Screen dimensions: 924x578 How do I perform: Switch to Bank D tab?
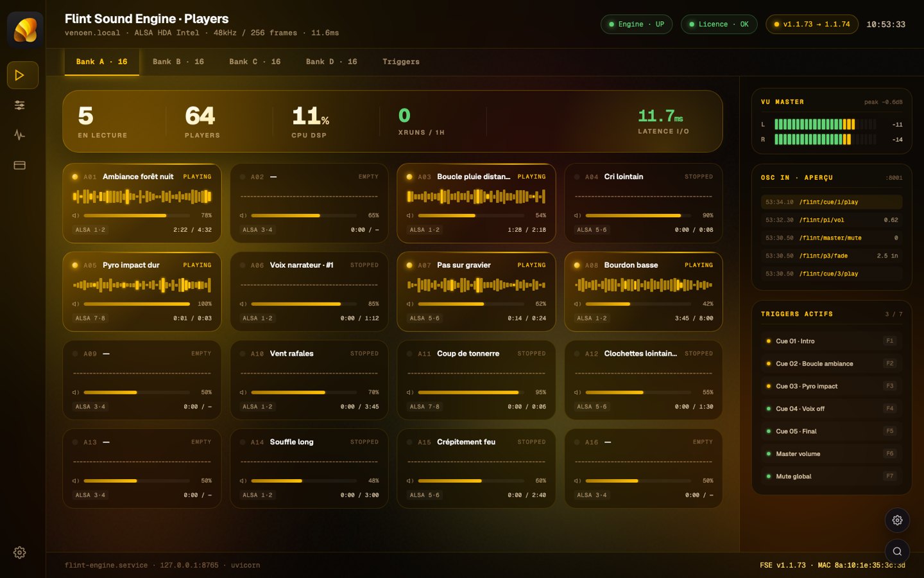pyautogui.click(x=331, y=62)
